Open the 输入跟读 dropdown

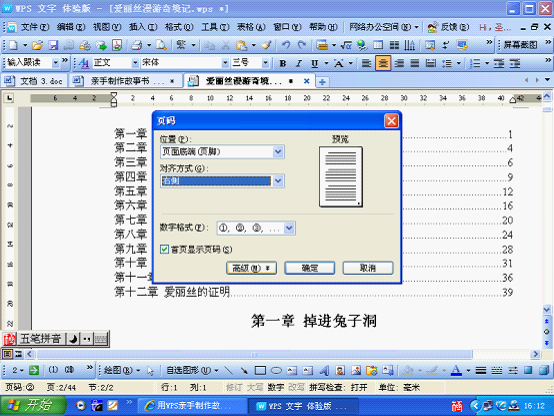(x=55, y=63)
